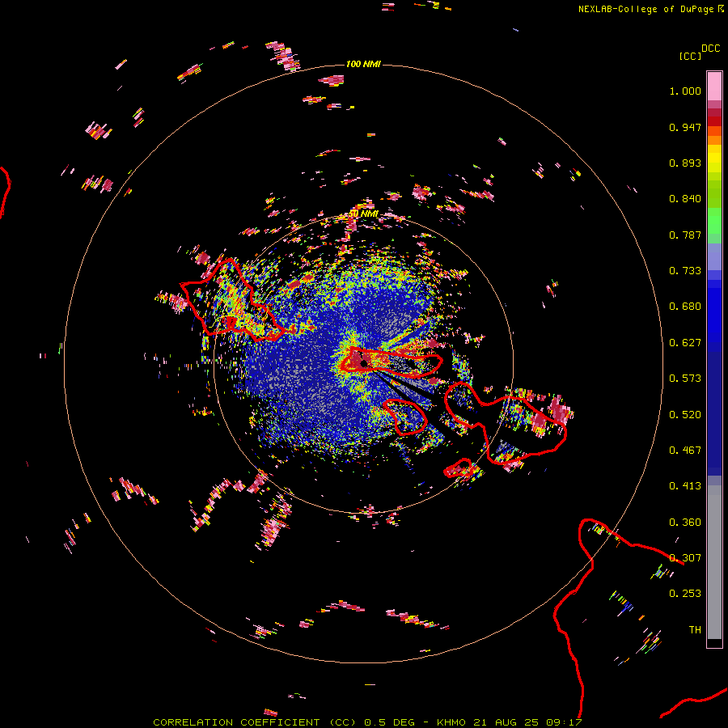This screenshot has width=728, height=728.
Task: Click the 0.413 value on the color scale
Action: click(685, 486)
